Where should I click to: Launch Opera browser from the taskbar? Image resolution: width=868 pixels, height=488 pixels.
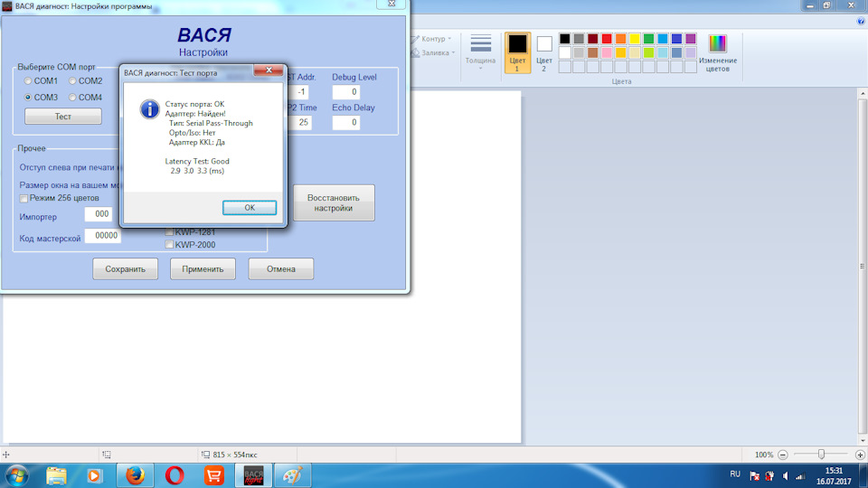coord(175,475)
